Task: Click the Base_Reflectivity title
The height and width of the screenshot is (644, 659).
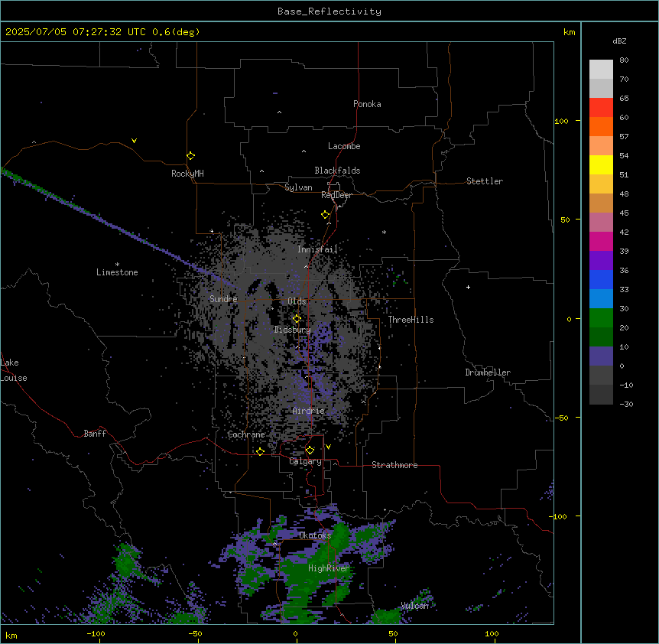Action: click(x=329, y=11)
